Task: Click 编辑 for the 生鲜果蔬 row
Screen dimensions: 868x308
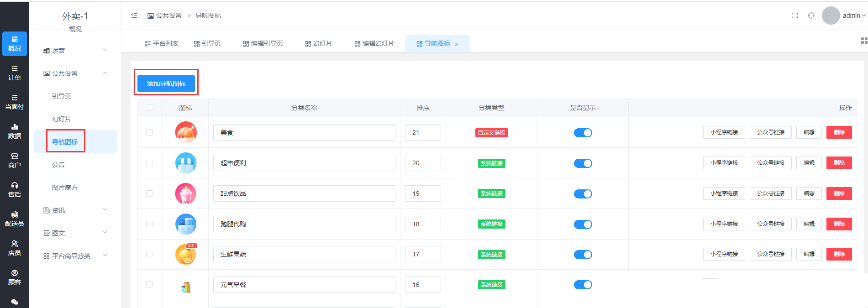Action: (809, 254)
